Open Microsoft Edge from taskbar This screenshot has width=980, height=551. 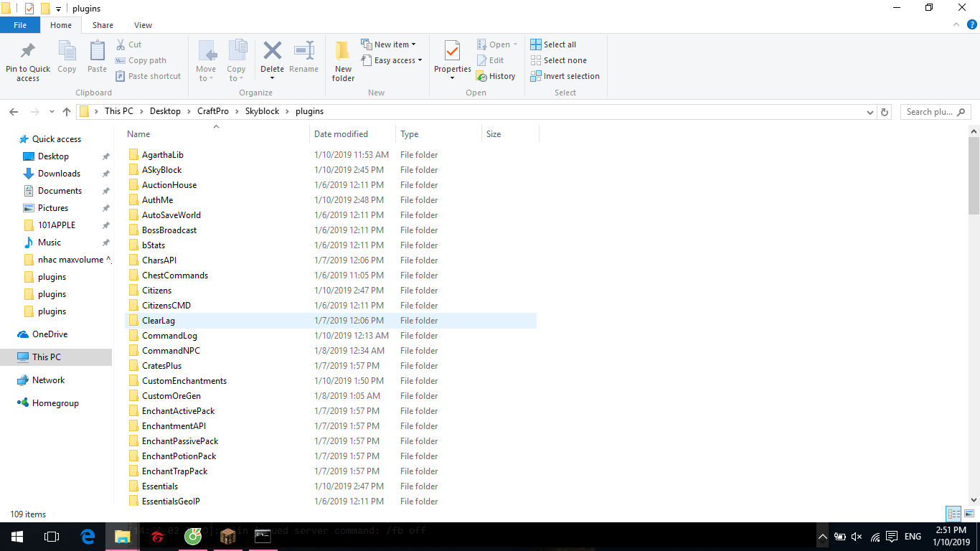88,536
